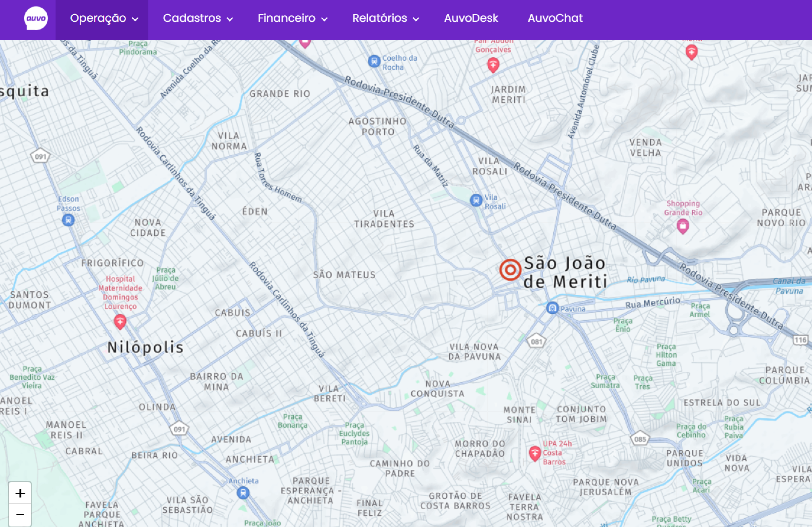Click the Vila Rosali train station icon

(x=476, y=200)
